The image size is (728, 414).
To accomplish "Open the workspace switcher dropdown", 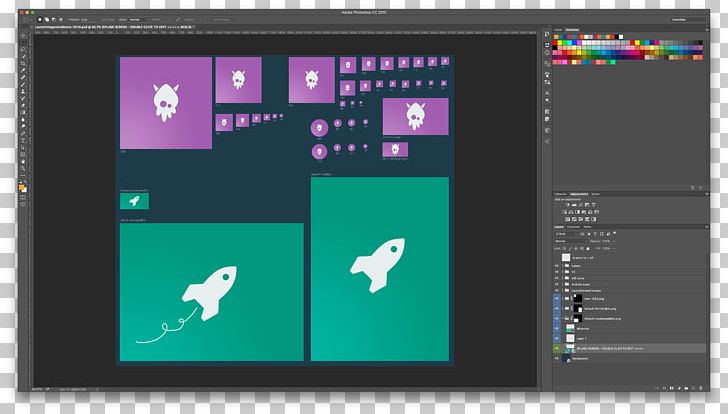I will (690, 19).
